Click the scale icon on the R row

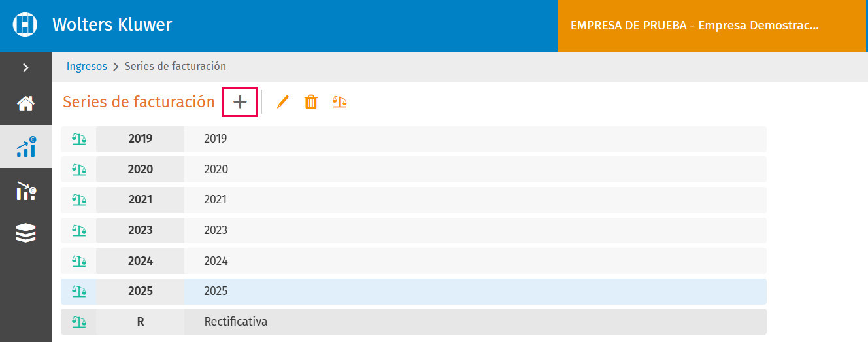point(79,322)
